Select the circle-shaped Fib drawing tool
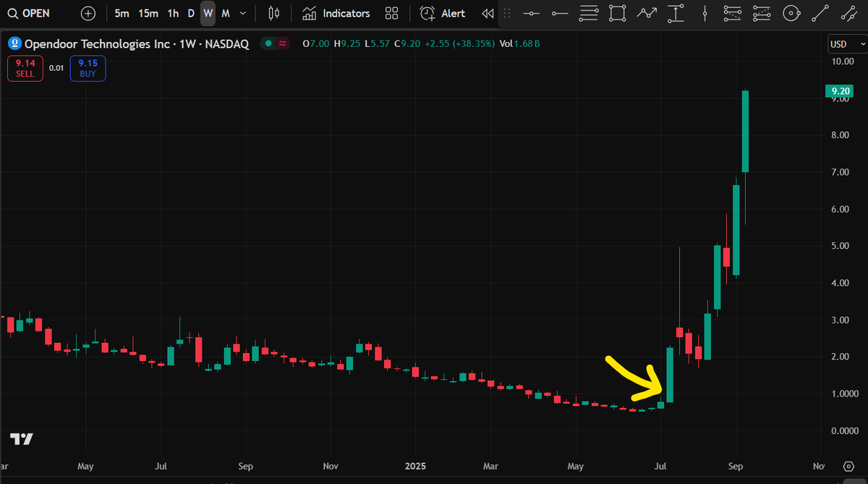The height and width of the screenshot is (484, 868). (x=791, y=13)
